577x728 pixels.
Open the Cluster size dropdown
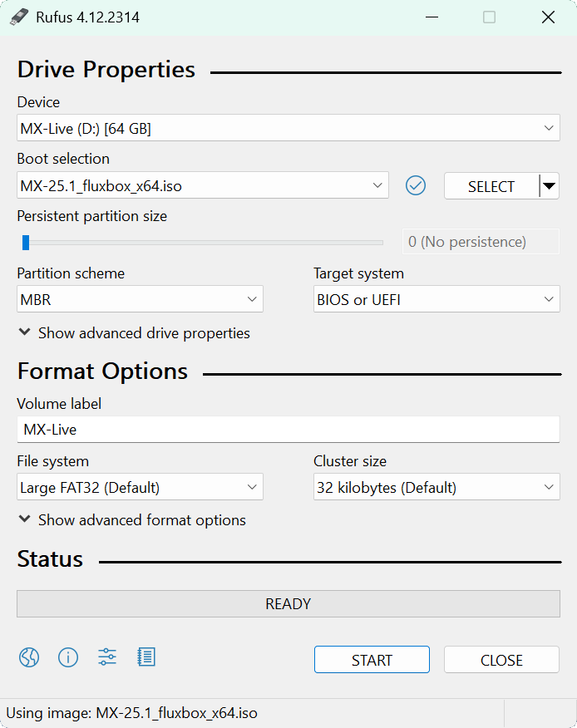pyautogui.click(x=436, y=488)
